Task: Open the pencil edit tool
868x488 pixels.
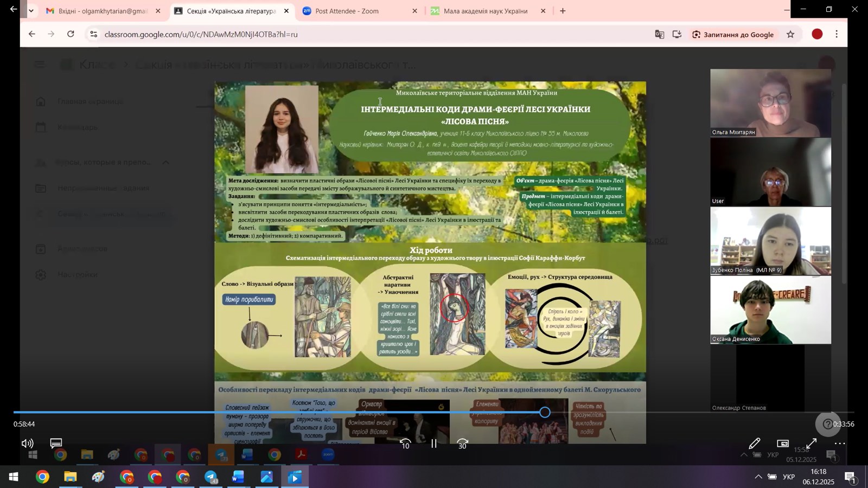Action: coord(754,444)
